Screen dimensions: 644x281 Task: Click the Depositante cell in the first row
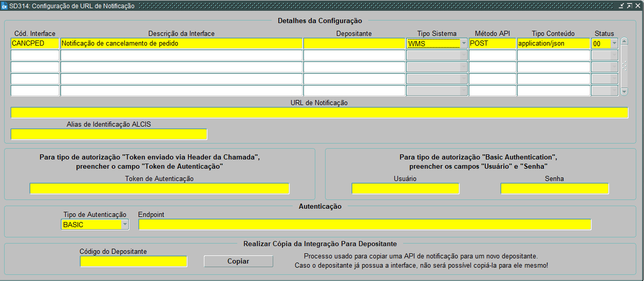coord(354,44)
